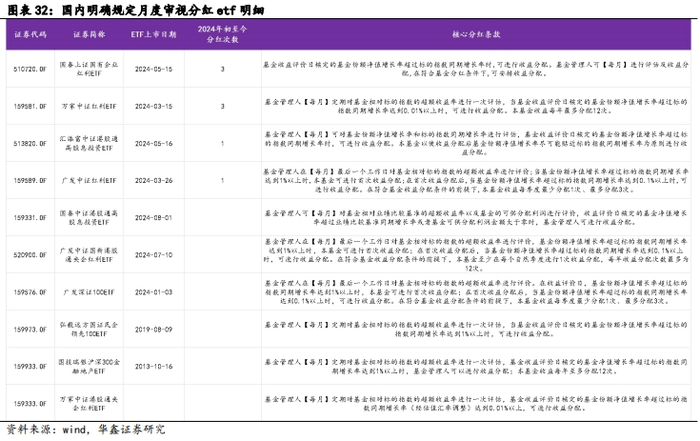Select the listing date '2019-08-09'
This screenshot has width=700, height=441.
[x=154, y=329]
